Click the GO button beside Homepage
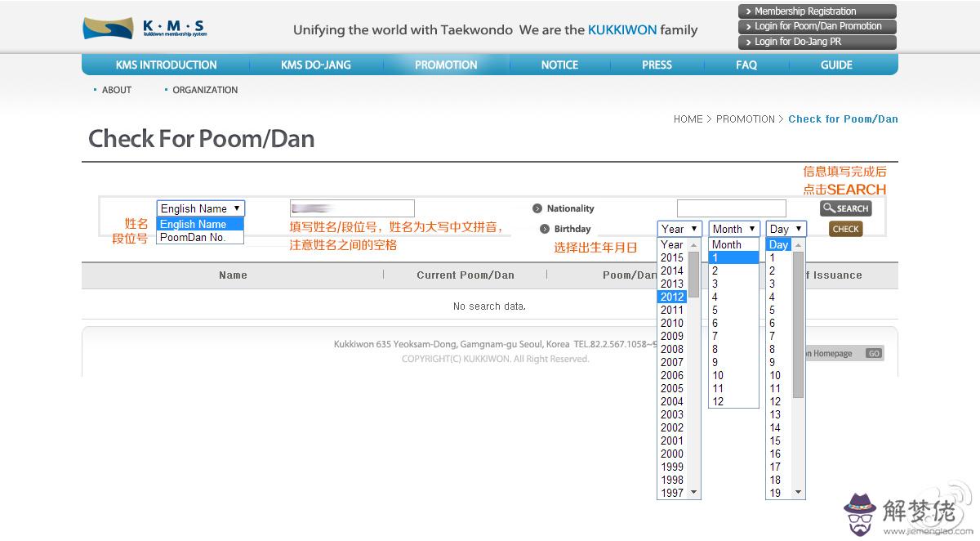 tap(874, 354)
